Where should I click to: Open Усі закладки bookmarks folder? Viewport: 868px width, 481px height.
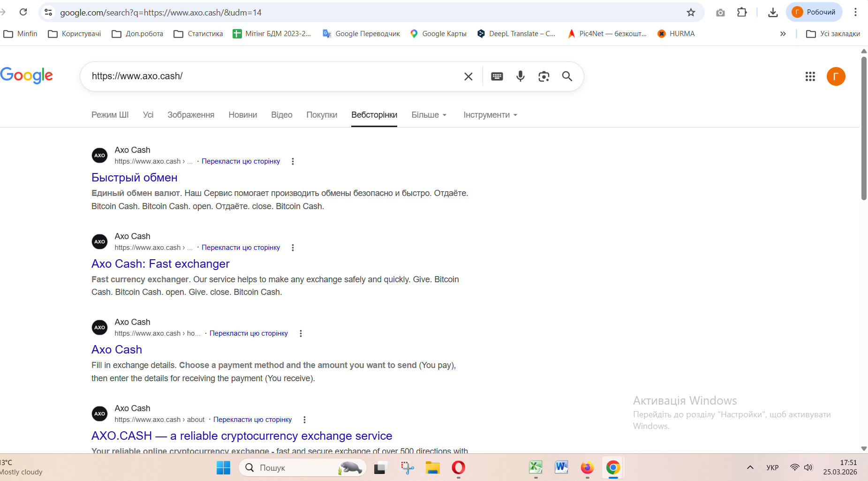(833, 34)
